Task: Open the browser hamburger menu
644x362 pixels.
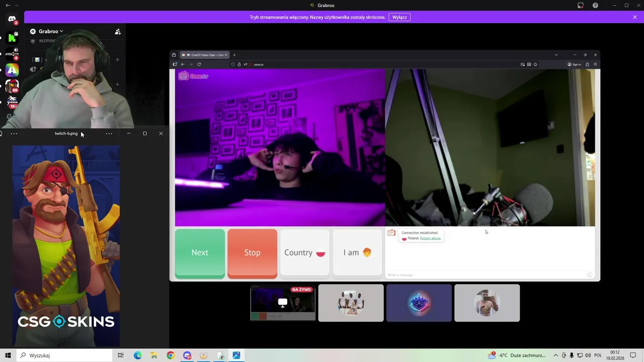Action: (595, 64)
